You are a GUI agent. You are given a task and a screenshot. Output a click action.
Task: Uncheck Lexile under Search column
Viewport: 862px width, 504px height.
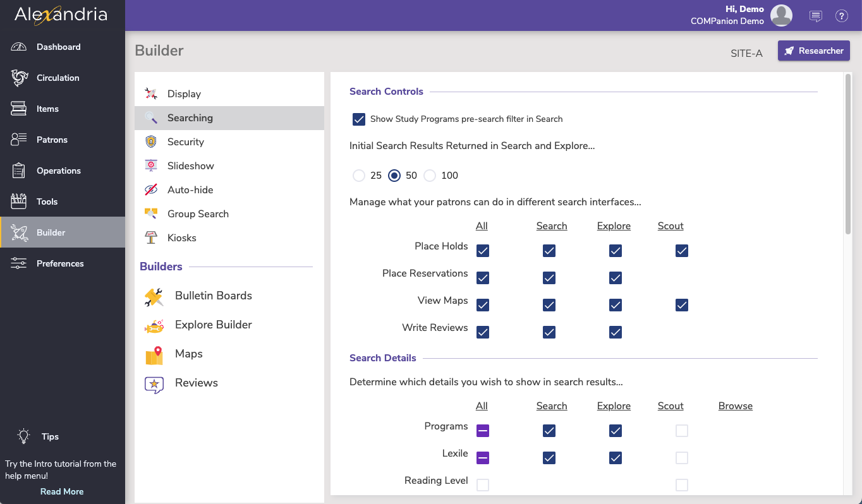[x=549, y=458]
